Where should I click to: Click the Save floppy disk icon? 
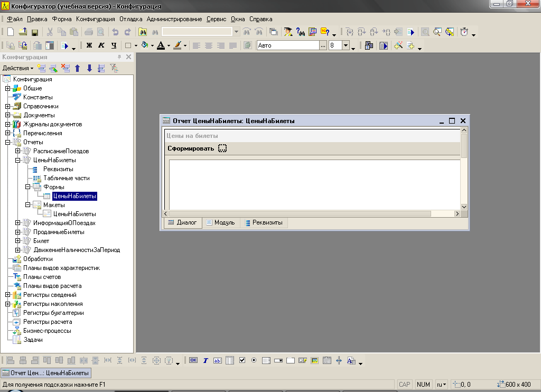coord(35,32)
